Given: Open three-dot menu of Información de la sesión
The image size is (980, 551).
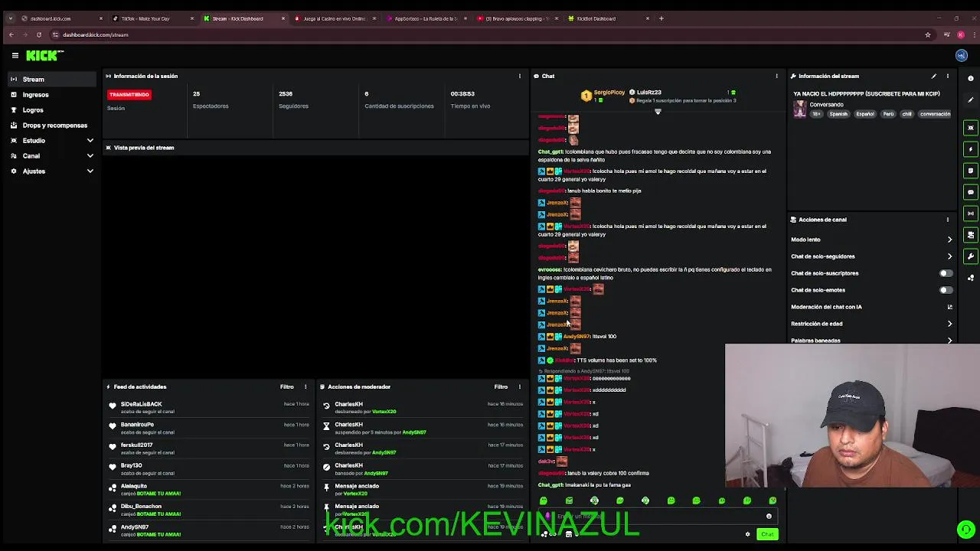Looking at the screenshot, I should [520, 76].
